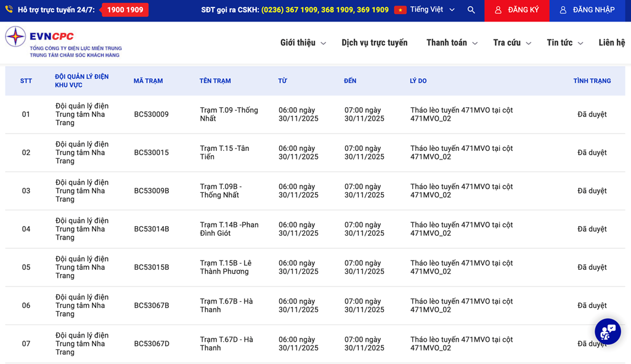The height and width of the screenshot is (364, 631).
Task: Open the floating chat support widget
Action: point(607,331)
